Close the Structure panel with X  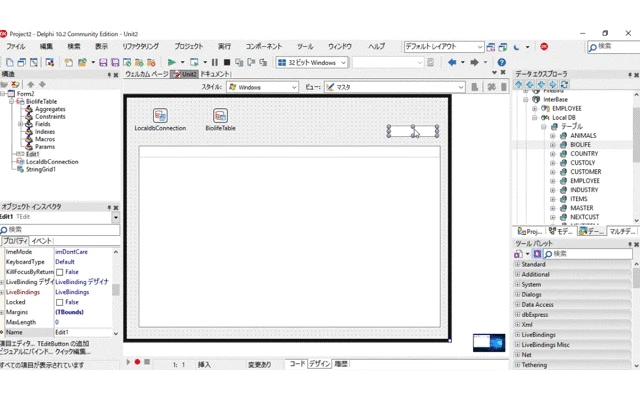point(116,75)
